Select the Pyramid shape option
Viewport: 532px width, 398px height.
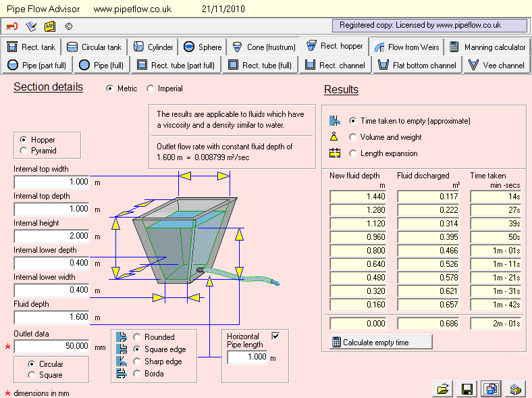click(x=25, y=151)
